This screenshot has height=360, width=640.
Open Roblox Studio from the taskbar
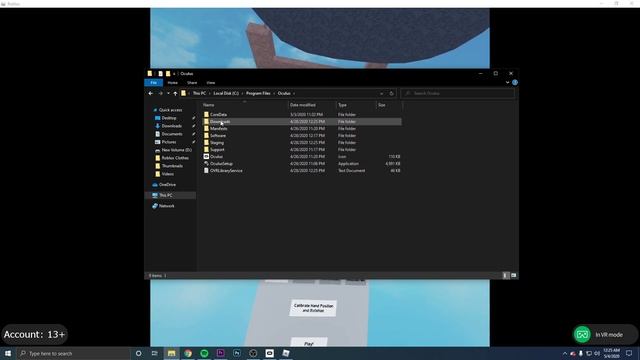(286, 353)
